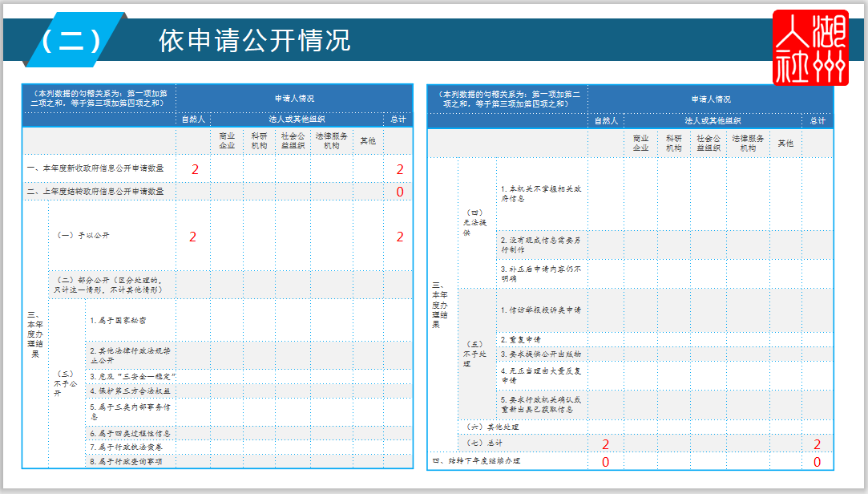Select 自然人 column header in the right table
The width and height of the screenshot is (868, 494).
(606, 121)
